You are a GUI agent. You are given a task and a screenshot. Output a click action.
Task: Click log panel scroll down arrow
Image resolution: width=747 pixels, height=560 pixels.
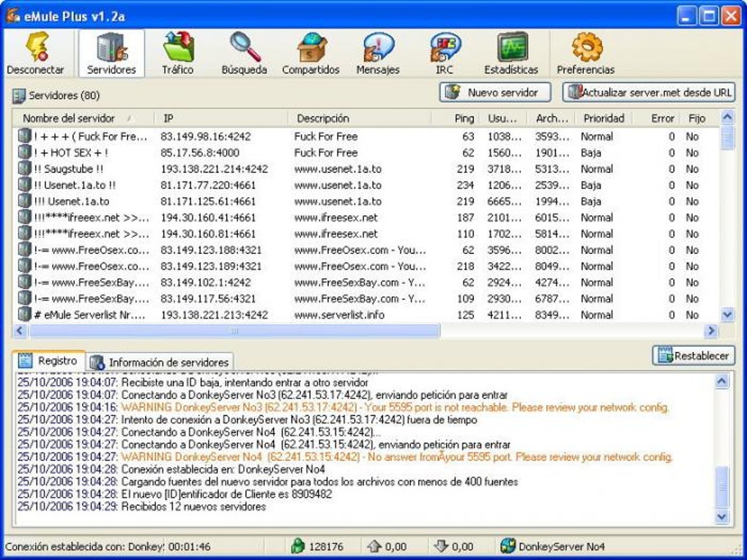(x=722, y=517)
